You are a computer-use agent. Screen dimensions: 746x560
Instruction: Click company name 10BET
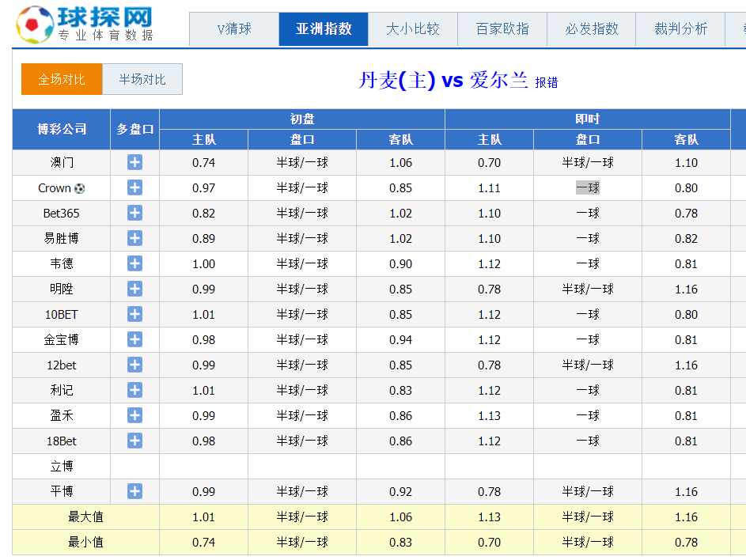(62, 315)
